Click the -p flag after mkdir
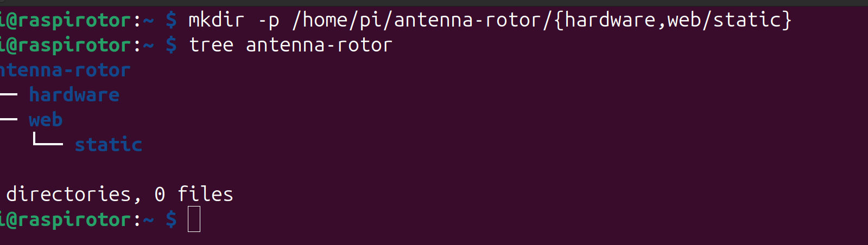 268,21
